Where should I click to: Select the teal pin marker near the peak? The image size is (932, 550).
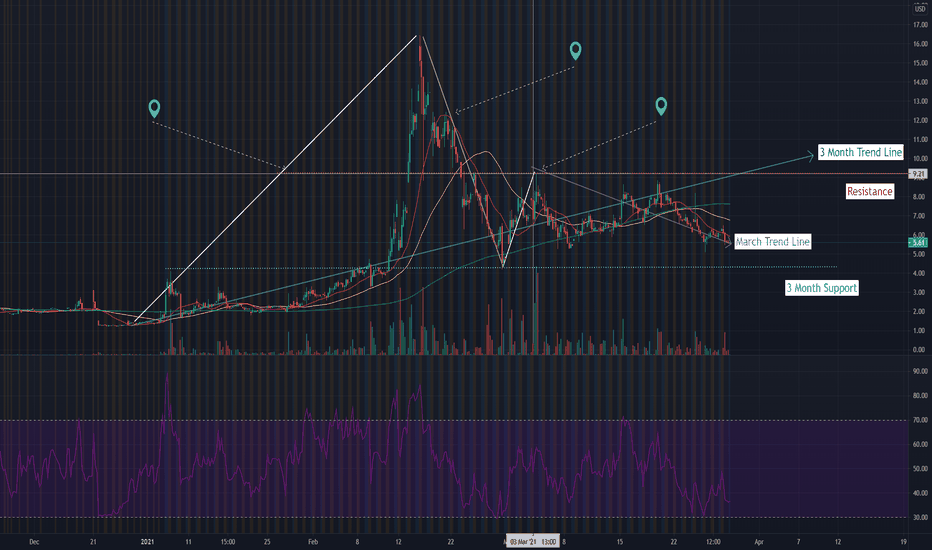pos(575,51)
